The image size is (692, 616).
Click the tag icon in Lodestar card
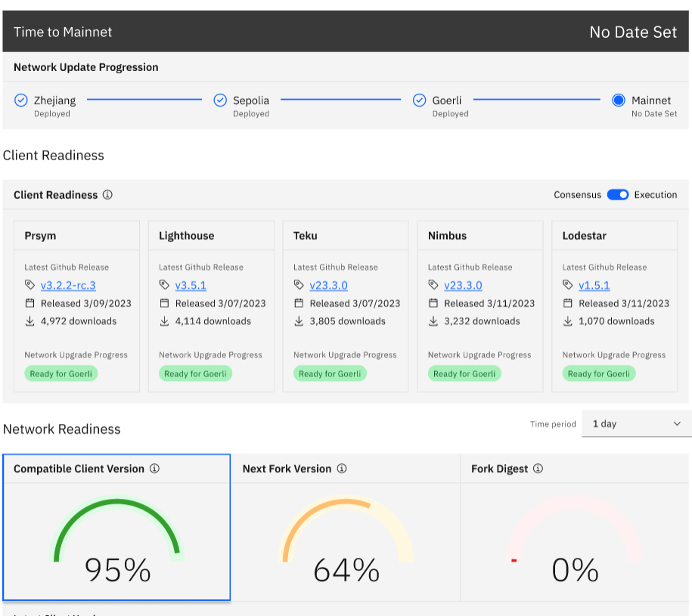point(567,285)
